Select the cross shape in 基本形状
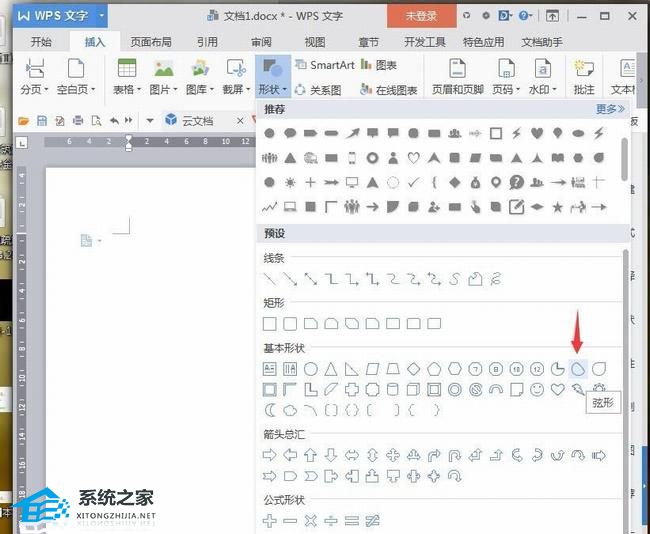This screenshot has width=650, height=534. [x=352, y=390]
